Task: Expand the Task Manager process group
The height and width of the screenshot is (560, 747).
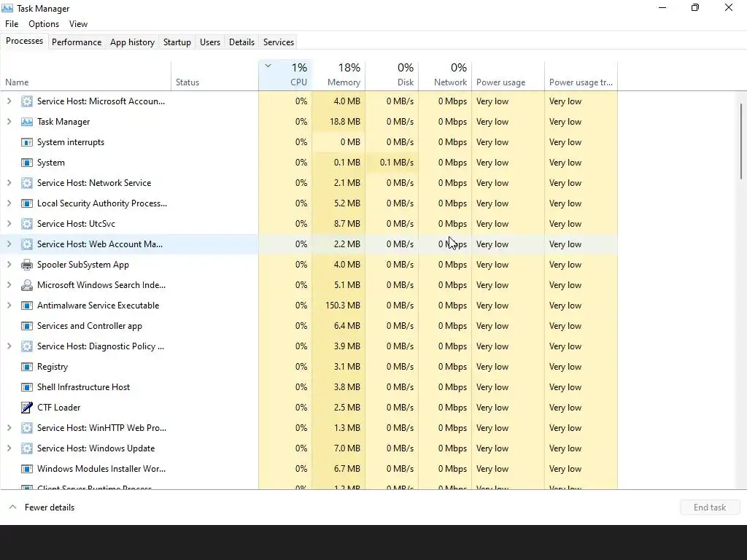Action: [9, 122]
